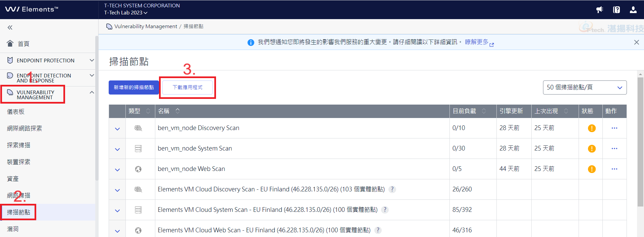Open actions menu for ben_vm_node System Scan
644x237 pixels.
[614, 149]
